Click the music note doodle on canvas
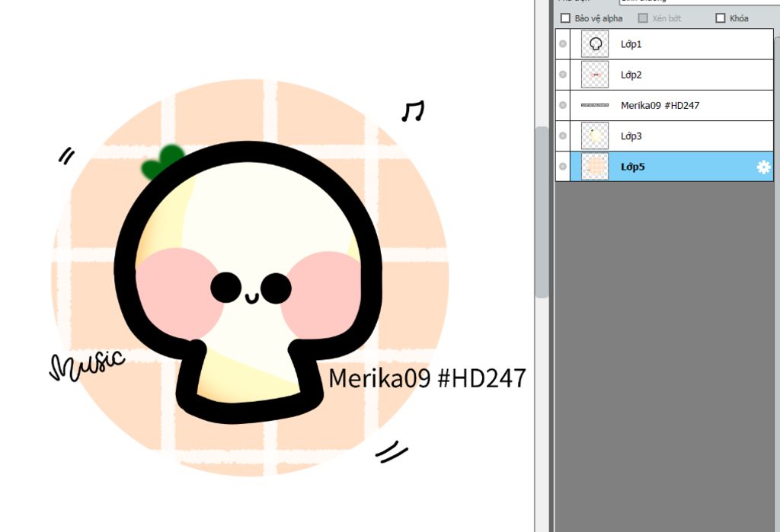This screenshot has width=780, height=532. pyautogui.click(x=413, y=111)
